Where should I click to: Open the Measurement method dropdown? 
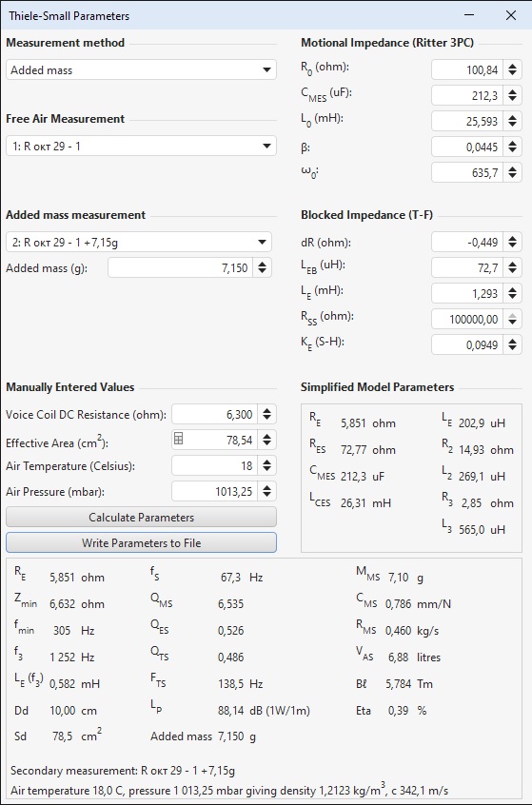(x=141, y=69)
